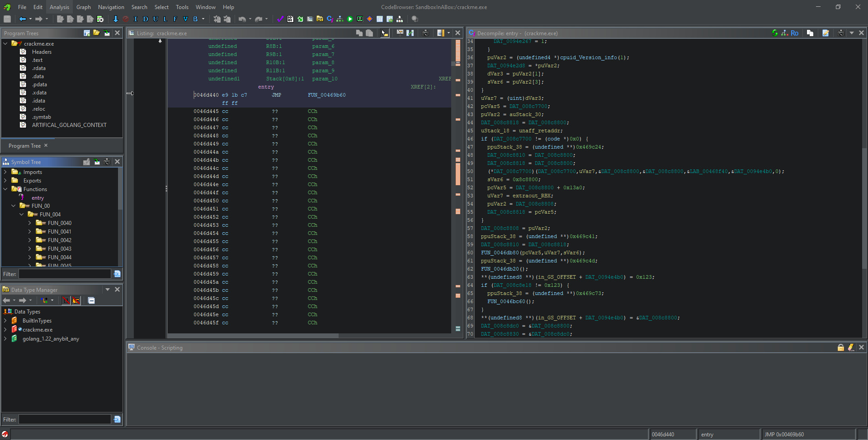Select the Program Tree tab
Image resolution: width=868 pixels, height=440 pixels.
(x=24, y=146)
